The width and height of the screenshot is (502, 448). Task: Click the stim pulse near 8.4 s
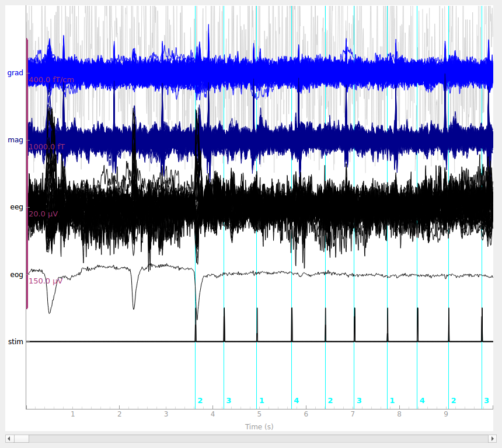click(x=417, y=325)
